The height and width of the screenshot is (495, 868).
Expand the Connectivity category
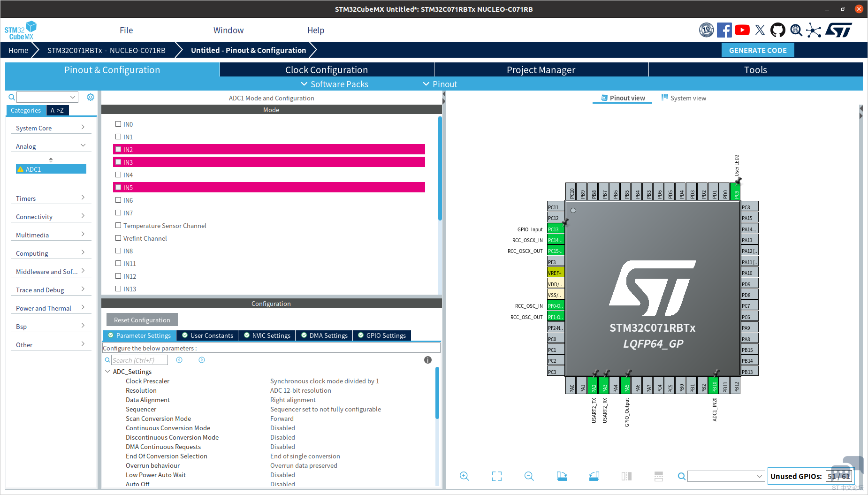(51, 217)
